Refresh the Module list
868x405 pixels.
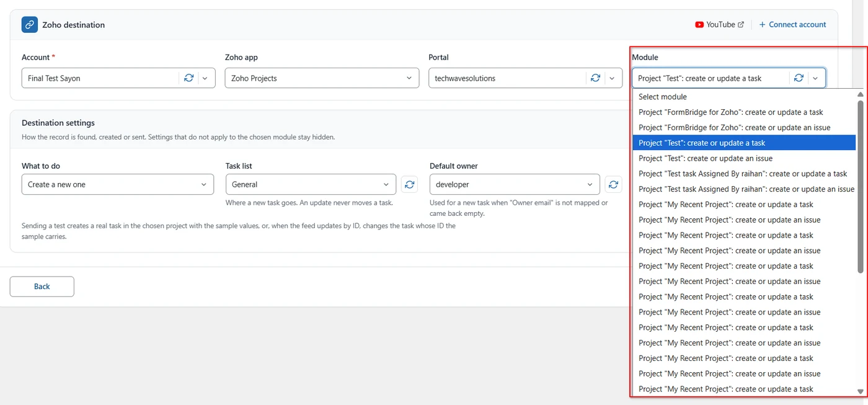click(799, 78)
